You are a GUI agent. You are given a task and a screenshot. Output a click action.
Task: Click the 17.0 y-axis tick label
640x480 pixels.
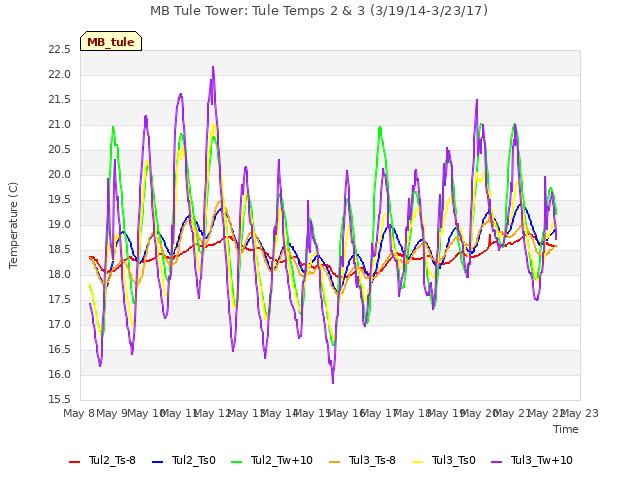[x=60, y=324]
